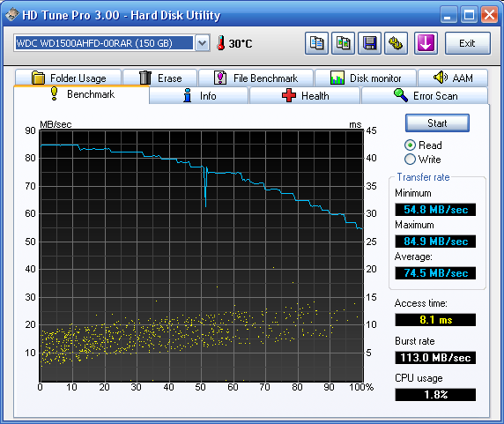Switch to the Folder Usage tab
Image resolution: width=504 pixels, height=424 pixels.
(x=68, y=78)
